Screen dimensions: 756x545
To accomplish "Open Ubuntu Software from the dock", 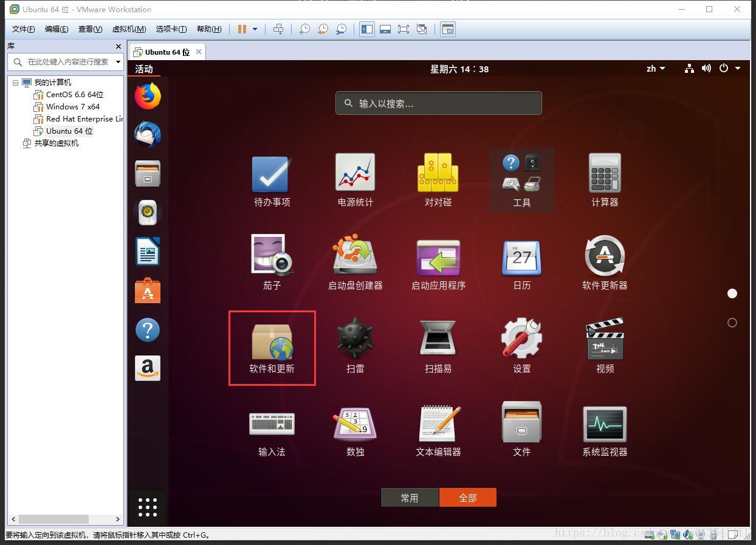I will click(x=148, y=290).
